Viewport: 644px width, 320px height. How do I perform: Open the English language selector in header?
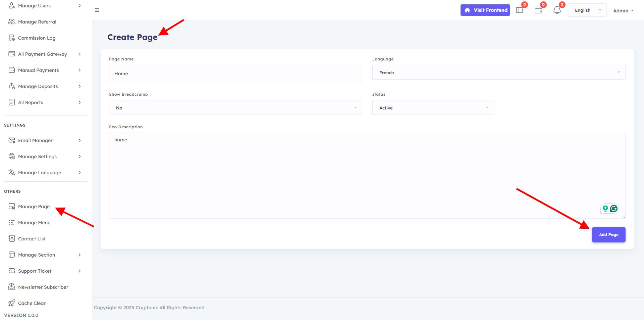click(x=587, y=10)
